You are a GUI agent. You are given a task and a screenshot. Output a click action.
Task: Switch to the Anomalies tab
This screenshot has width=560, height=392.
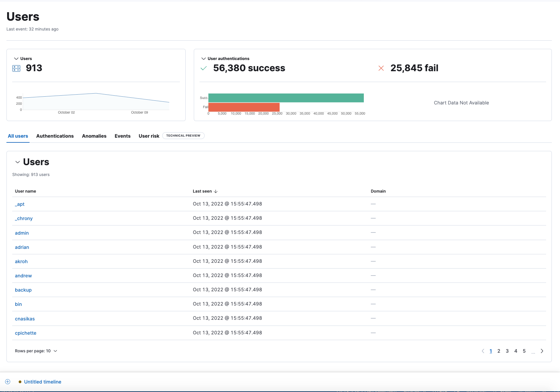(x=94, y=136)
